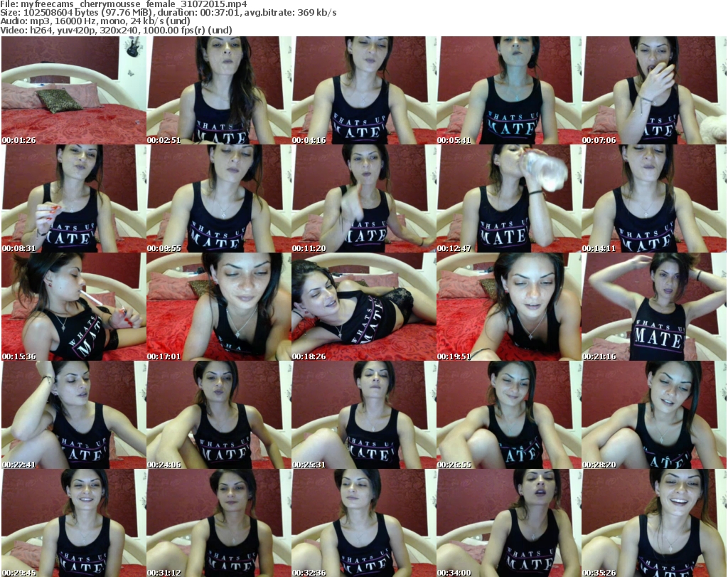
Task: Select the thumbnail stamped 00:19:51
Action: click(509, 307)
